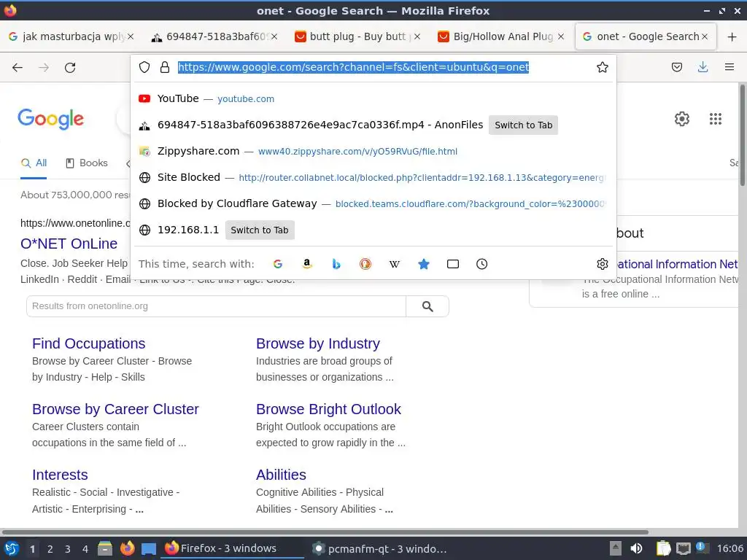Activate pcmanfm-qt taskbar entry
747x560 pixels.
coord(379,548)
